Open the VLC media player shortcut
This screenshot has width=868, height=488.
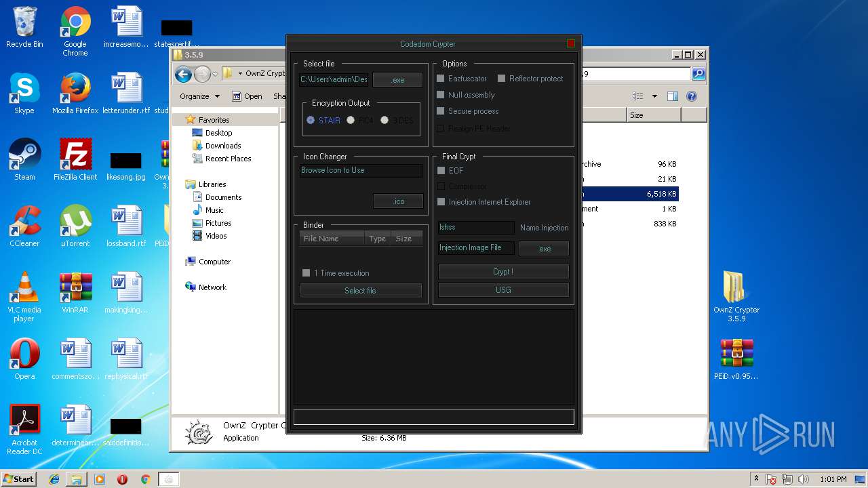coord(24,297)
